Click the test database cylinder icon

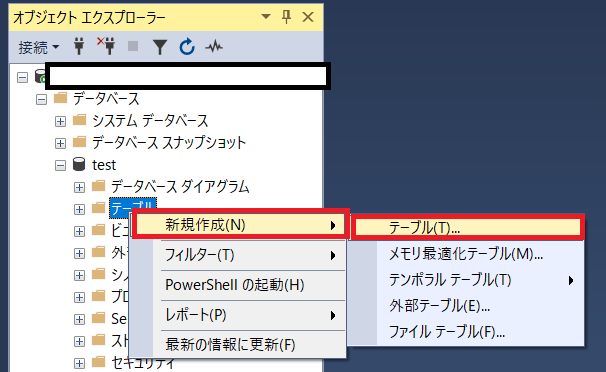click(x=79, y=164)
